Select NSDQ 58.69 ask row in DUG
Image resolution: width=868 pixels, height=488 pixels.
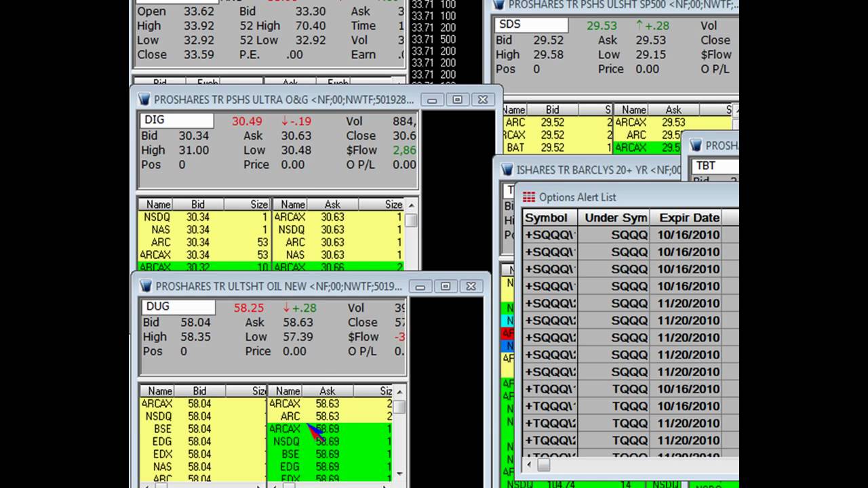(x=330, y=441)
